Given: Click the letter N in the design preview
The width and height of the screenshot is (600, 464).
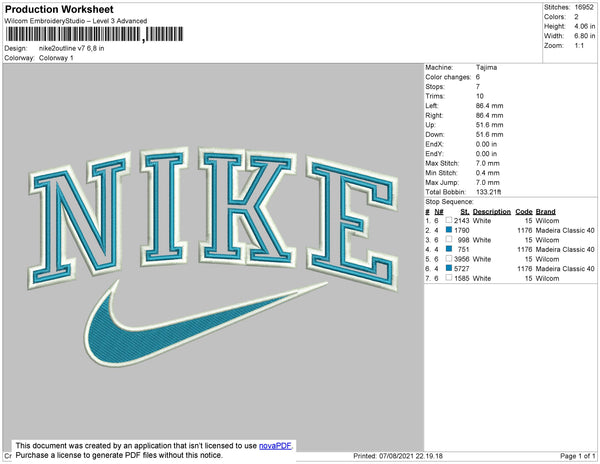Looking at the screenshot, I should click(x=78, y=220).
